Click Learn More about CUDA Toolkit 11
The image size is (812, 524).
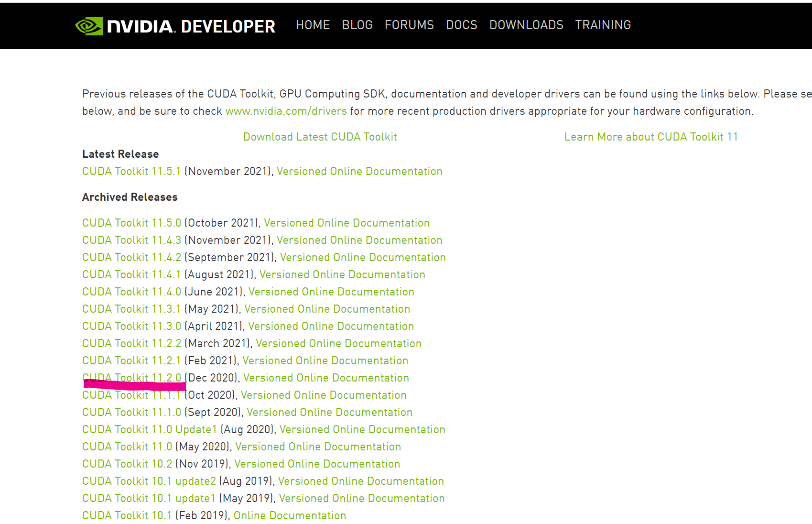click(x=651, y=137)
